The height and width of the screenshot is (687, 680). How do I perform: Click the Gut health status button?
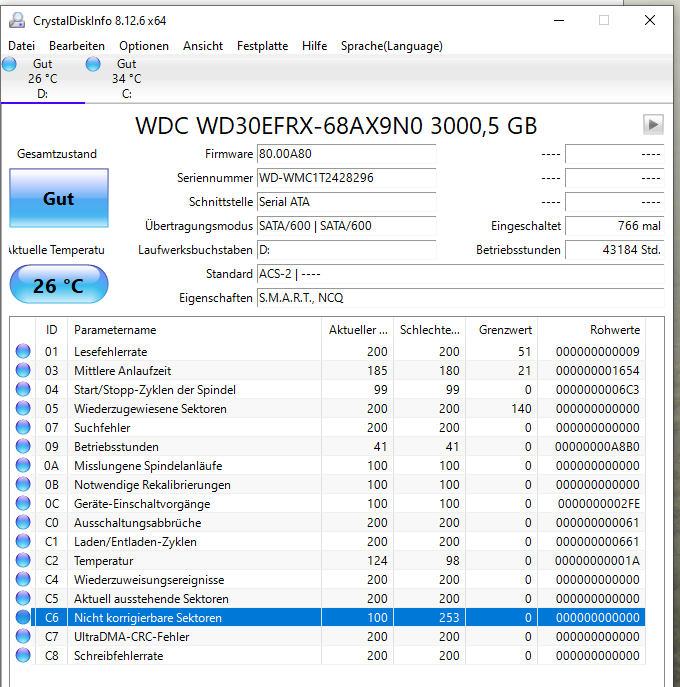point(59,198)
